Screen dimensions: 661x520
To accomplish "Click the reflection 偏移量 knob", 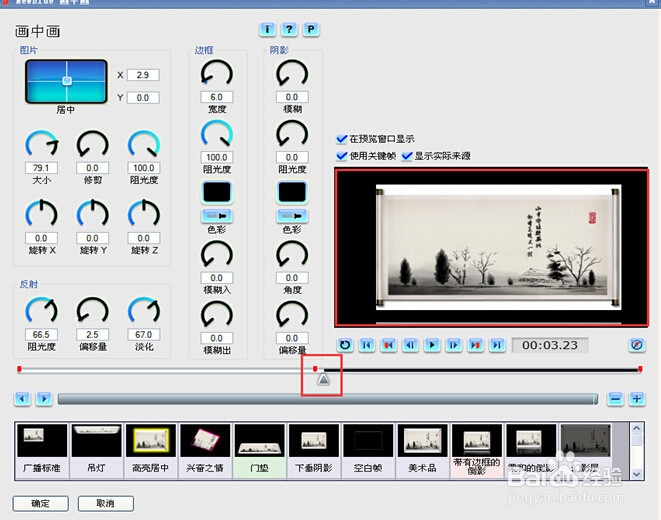I will point(92,311).
